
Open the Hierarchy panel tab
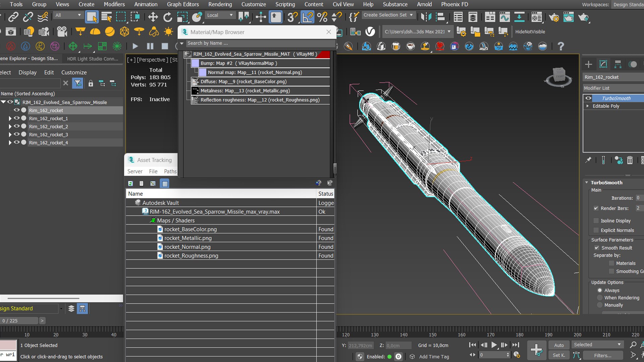pos(618,64)
